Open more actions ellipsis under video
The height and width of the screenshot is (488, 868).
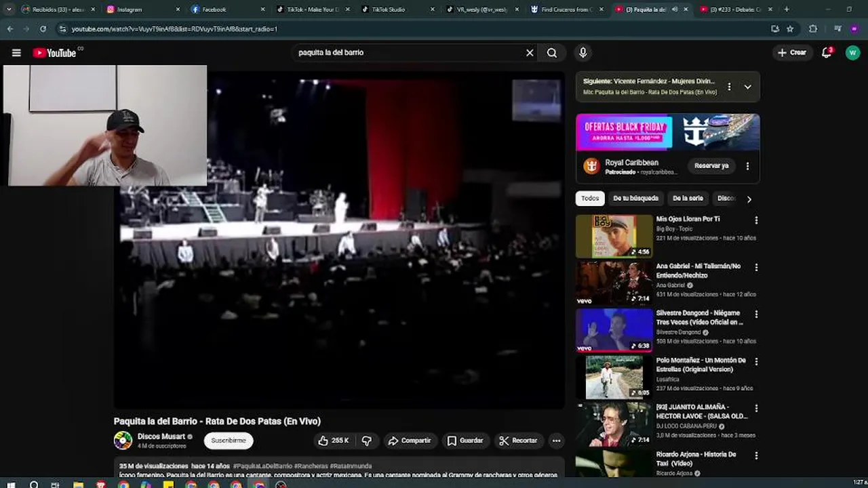(x=556, y=441)
